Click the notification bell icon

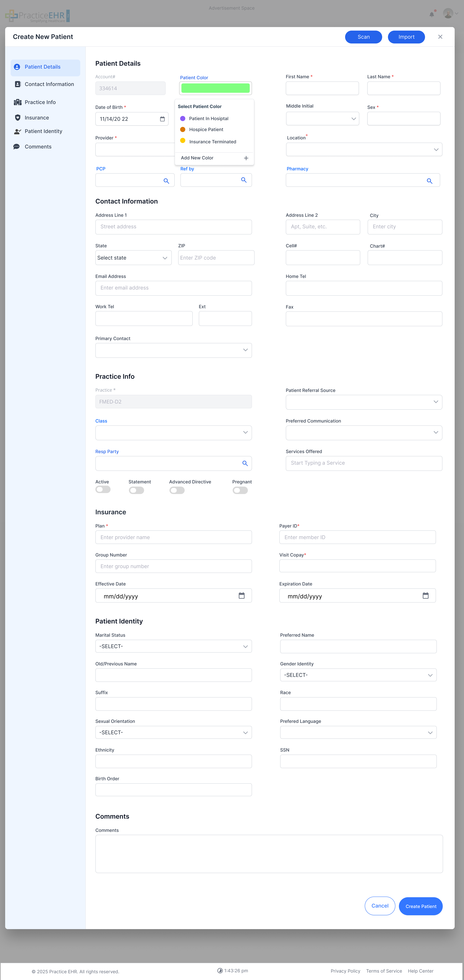tap(432, 14)
